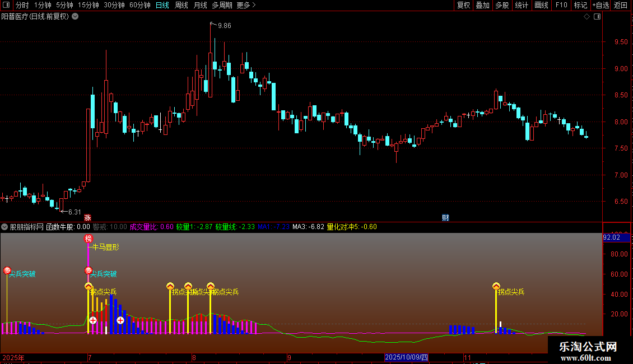
Task: Click the second white plus circle marker
Action: pos(120,320)
